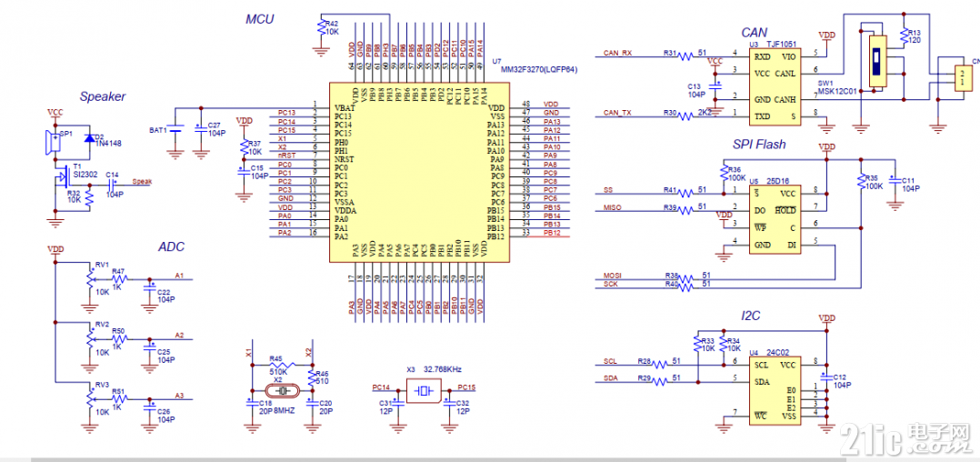Select the X2 8MHz crystal symbol
The image size is (980, 462).
(x=281, y=391)
